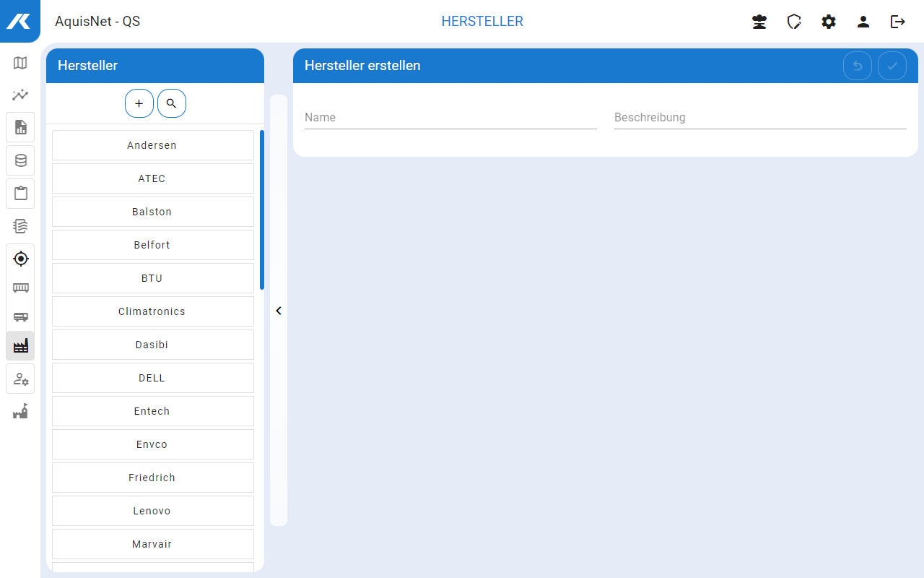
Task: Select Climatronics from the manufacturer list
Action: click(152, 311)
